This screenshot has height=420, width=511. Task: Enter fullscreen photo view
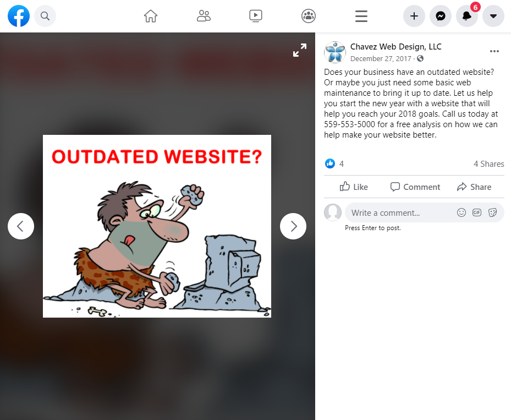coord(299,50)
